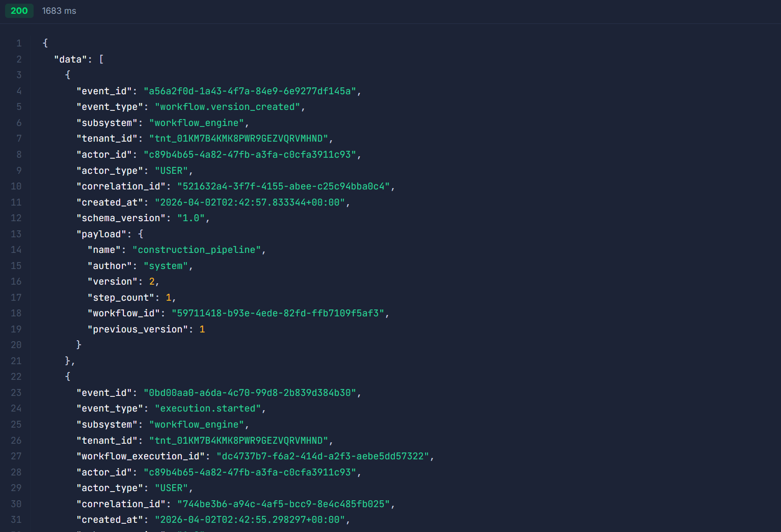
Task: Click the "USER" value on line 9
Action: (171, 171)
